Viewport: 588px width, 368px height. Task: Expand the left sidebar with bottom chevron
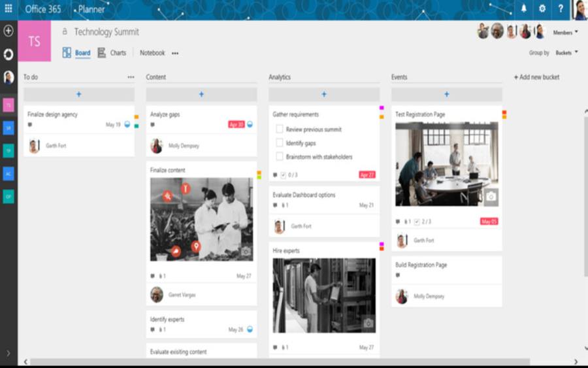8,353
